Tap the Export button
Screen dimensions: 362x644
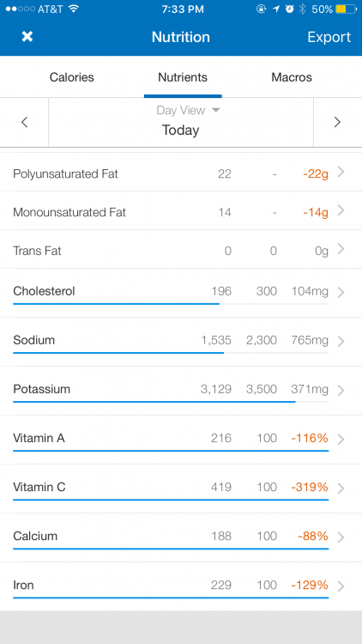329,37
